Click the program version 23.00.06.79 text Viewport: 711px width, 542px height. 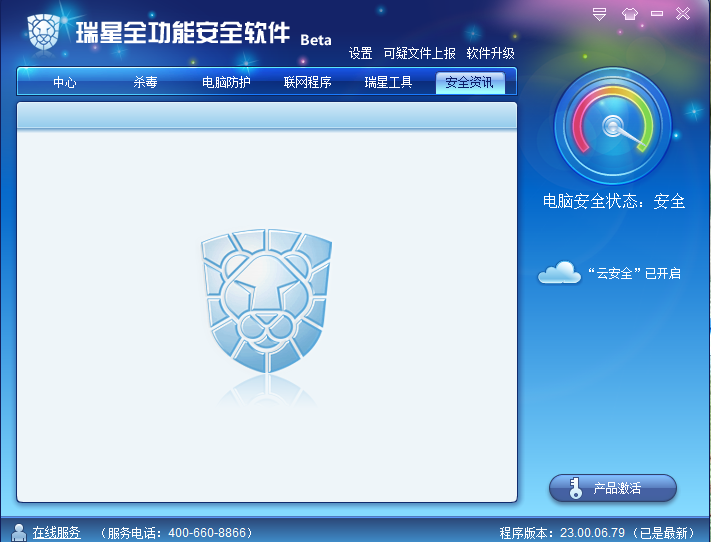click(597, 532)
